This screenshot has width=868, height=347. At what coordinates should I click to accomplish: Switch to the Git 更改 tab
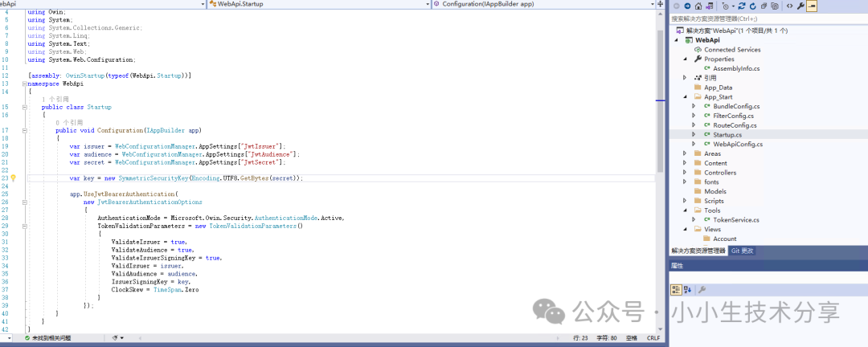(742, 251)
